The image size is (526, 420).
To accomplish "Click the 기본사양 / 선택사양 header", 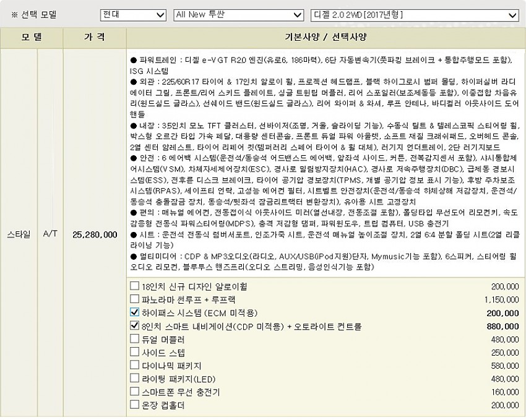I will [x=326, y=37].
